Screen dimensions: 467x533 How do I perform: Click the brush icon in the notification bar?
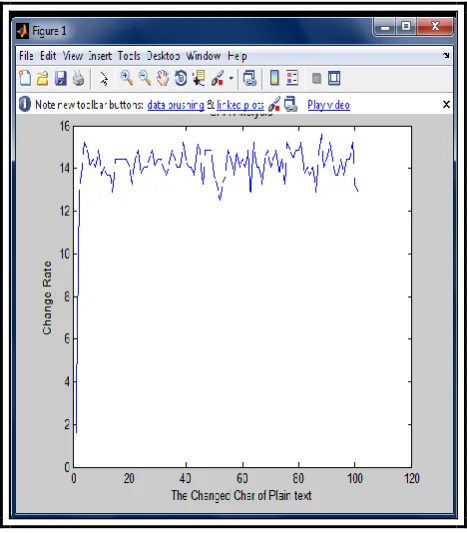tap(274, 104)
